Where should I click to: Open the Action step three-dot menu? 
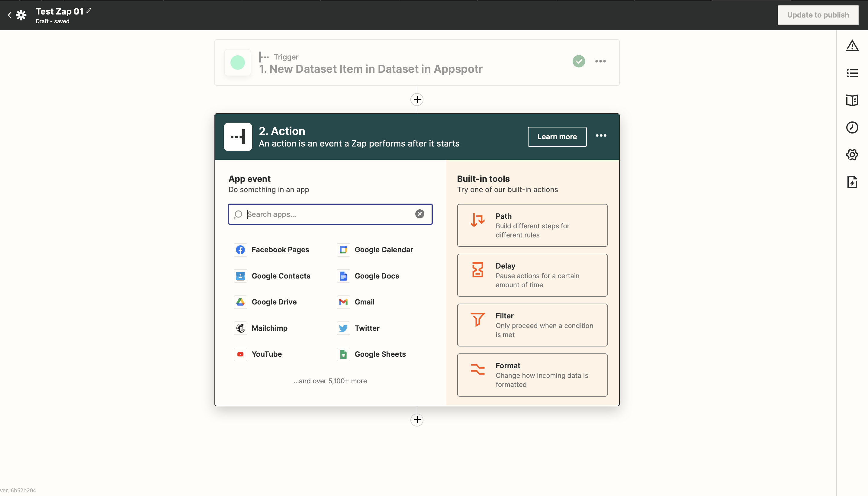(601, 136)
